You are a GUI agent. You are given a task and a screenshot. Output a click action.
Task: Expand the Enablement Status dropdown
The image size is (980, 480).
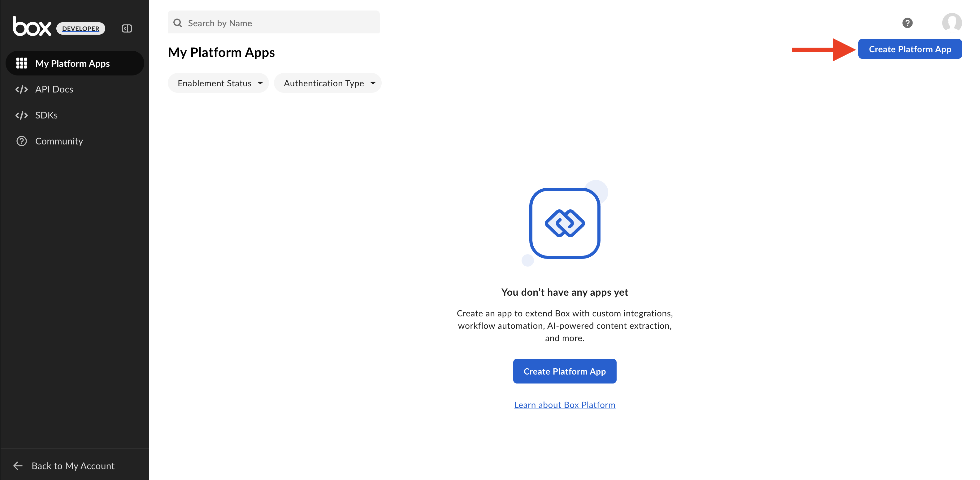218,83
